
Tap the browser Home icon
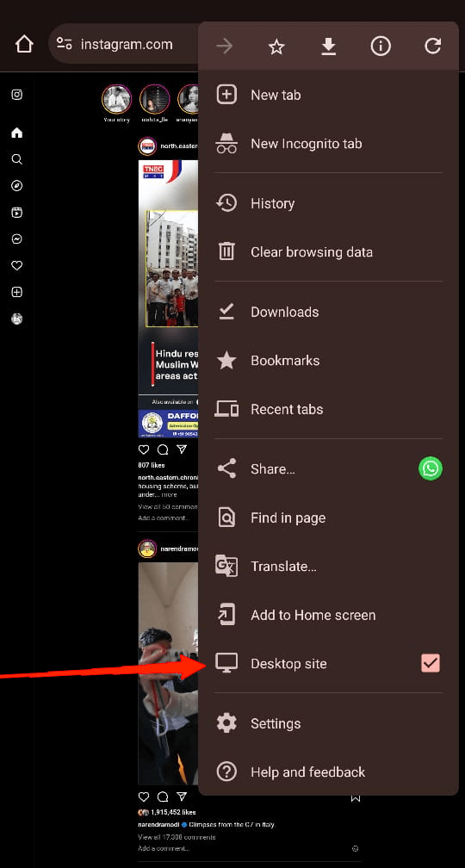24,44
